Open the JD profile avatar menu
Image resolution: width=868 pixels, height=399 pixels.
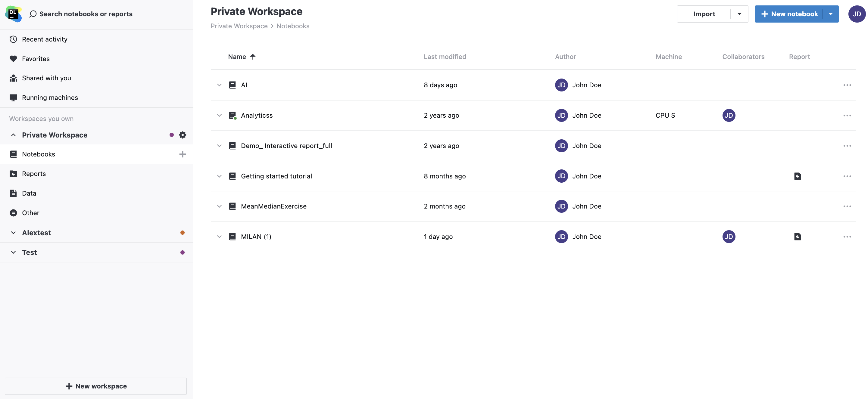[x=857, y=14]
